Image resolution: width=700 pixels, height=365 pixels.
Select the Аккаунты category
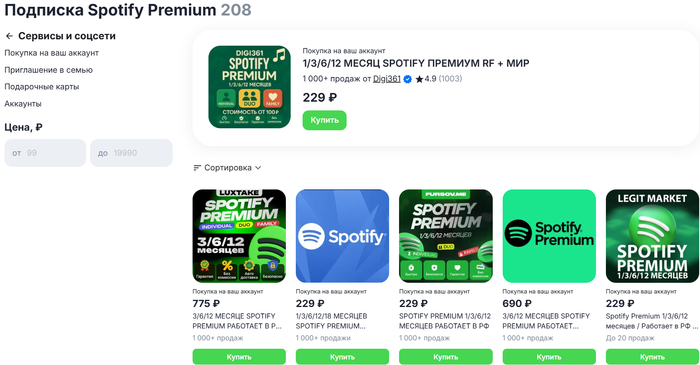[x=23, y=104]
